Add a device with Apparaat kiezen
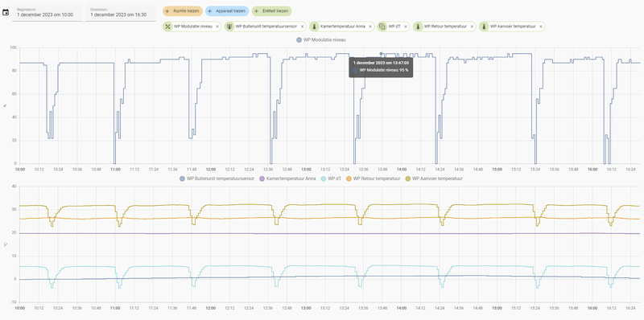 tap(227, 11)
